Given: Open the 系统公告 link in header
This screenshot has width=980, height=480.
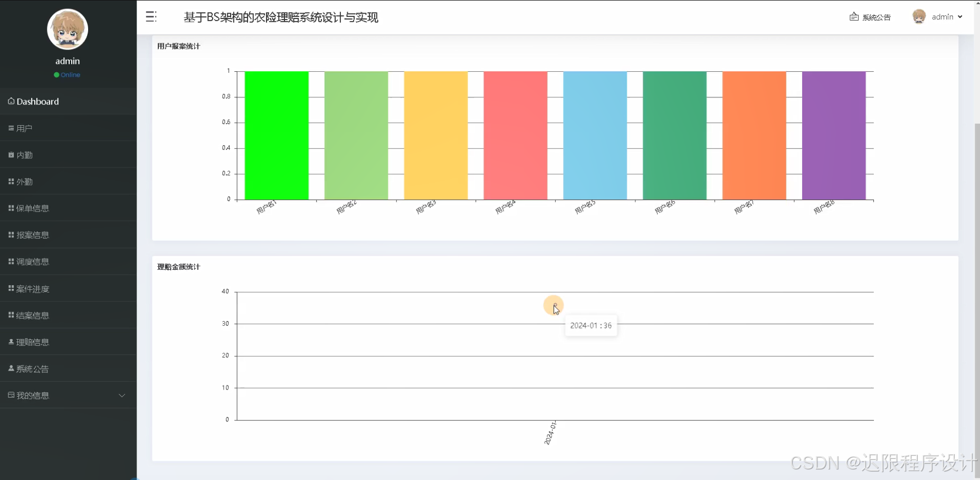Looking at the screenshot, I should pyautogui.click(x=877, y=17).
